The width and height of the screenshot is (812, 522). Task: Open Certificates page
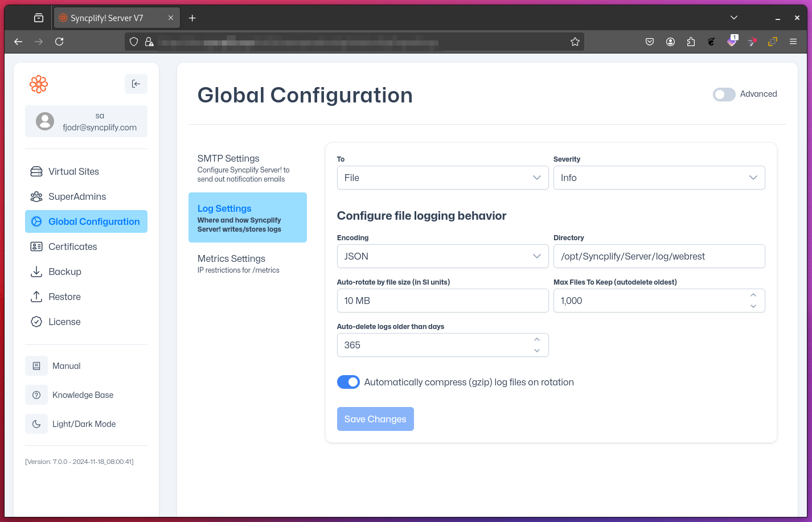point(86,246)
